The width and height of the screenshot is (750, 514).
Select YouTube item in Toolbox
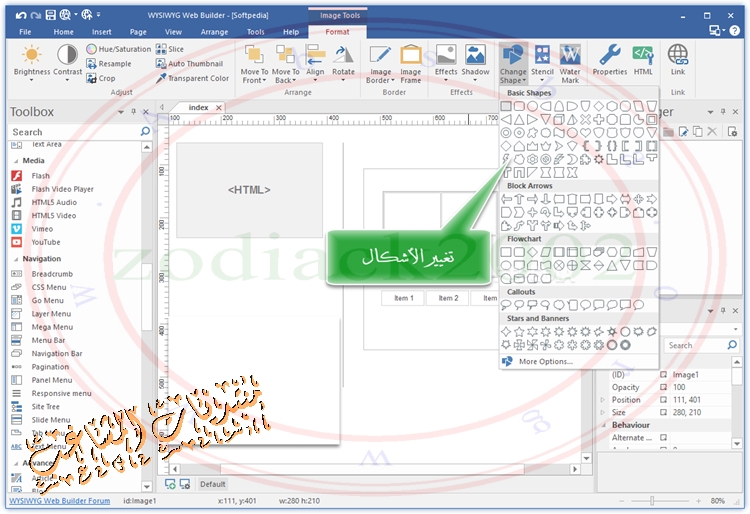click(x=45, y=242)
